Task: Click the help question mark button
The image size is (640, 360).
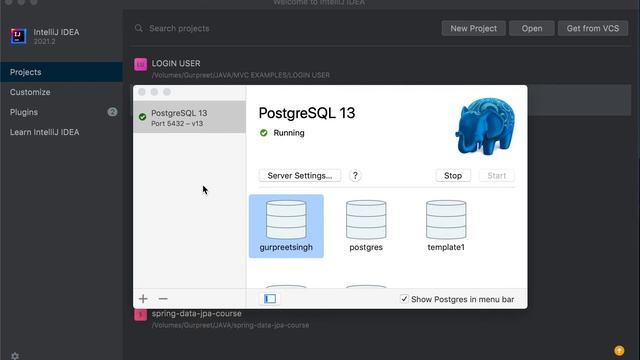Action: [x=355, y=176]
